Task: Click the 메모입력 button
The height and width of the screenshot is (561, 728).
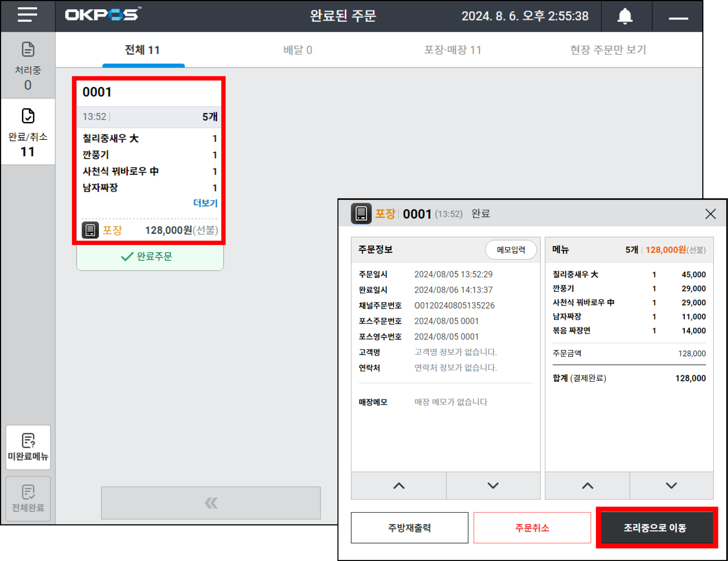Action: click(x=510, y=249)
